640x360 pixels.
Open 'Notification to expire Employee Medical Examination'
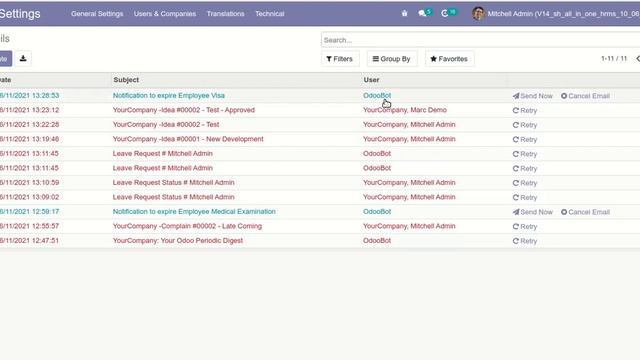[194, 211]
